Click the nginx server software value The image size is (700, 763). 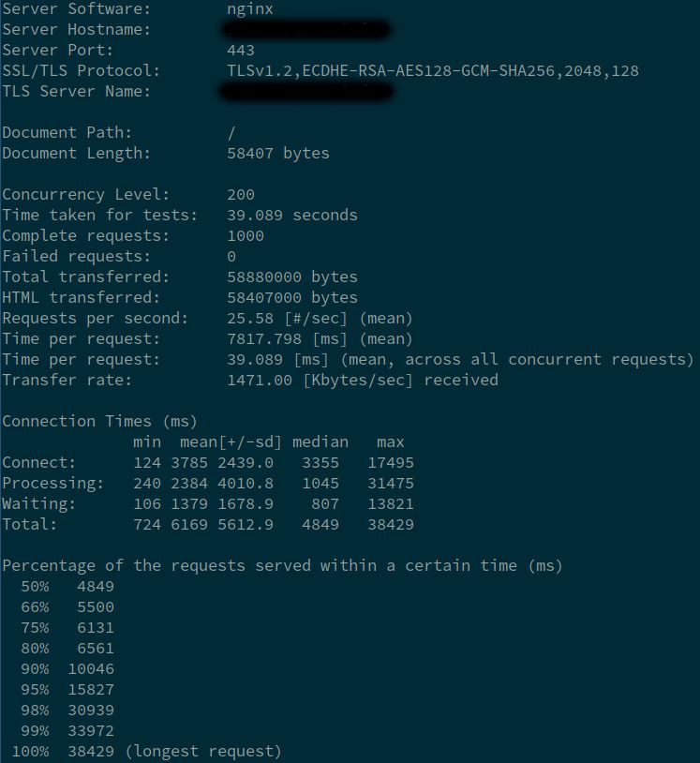tap(250, 9)
